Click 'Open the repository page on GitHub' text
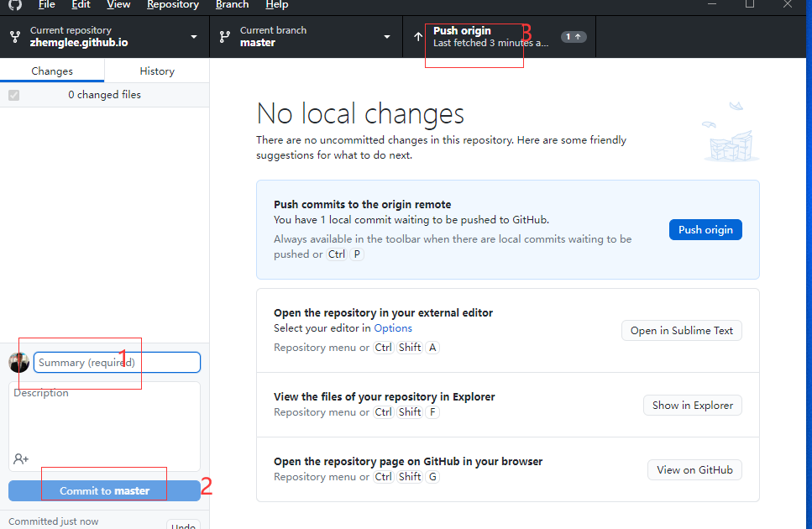812x529 pixels. pyautogui.click(x=408, y=462)
